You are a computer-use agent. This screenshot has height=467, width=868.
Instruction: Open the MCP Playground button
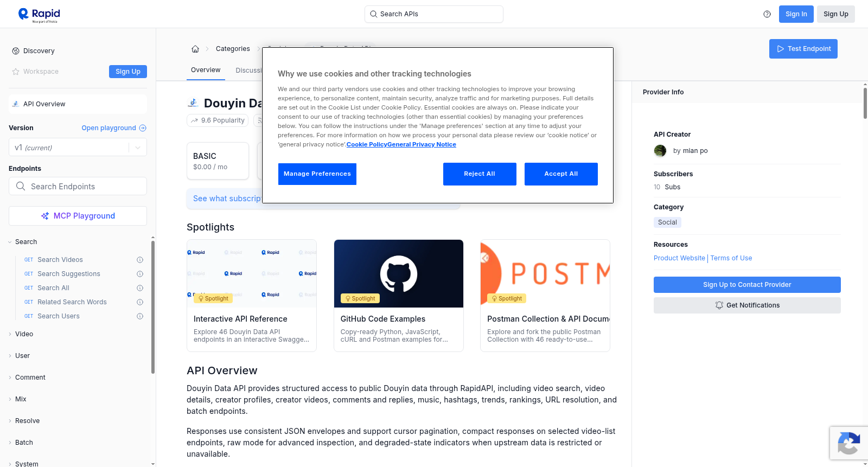tap(78, 216)
